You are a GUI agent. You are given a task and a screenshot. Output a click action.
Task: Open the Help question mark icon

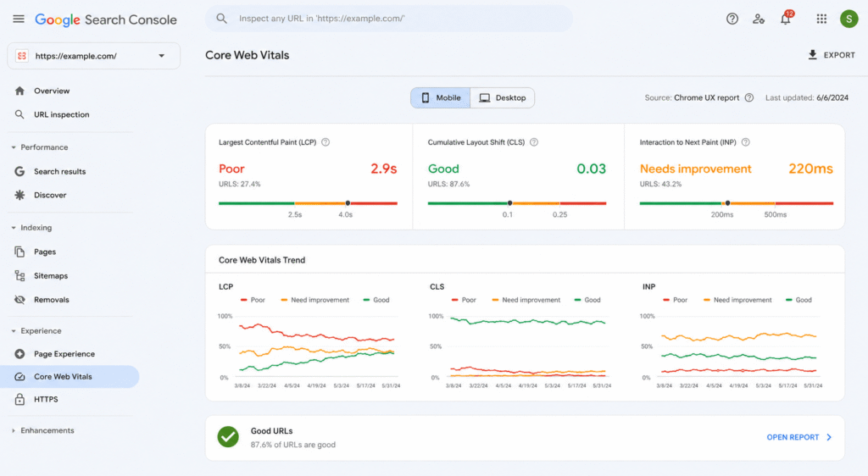(x=732, y=19)
